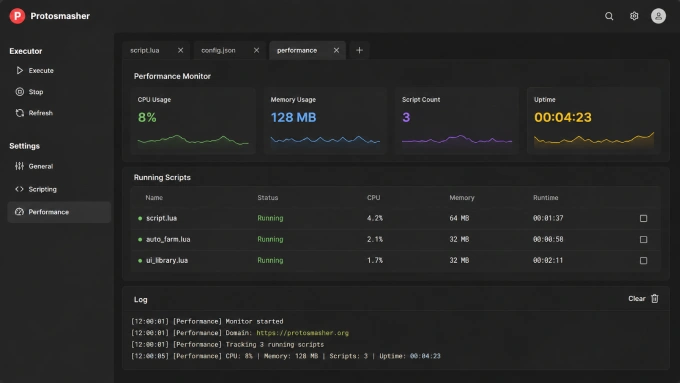Select the script.lua row name
Viewport: 680px width, 383px height.
tap(161, 218)
